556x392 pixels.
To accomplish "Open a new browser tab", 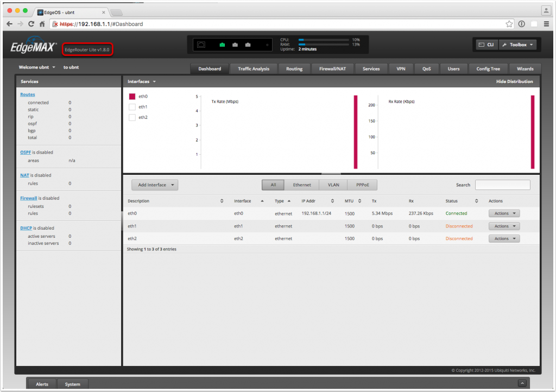I will click(x=116, y=13).
